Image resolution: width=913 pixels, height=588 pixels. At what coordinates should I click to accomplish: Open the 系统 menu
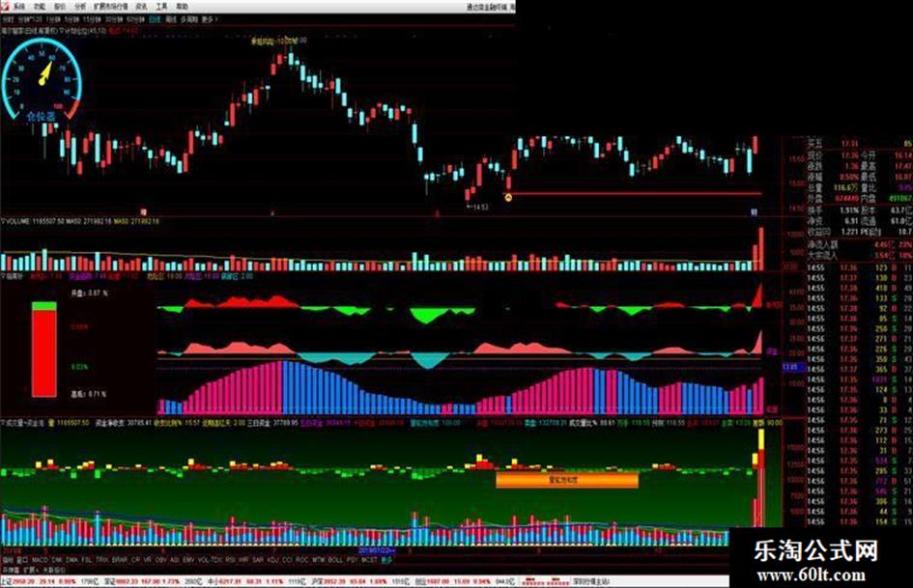(x=19, y=7)
